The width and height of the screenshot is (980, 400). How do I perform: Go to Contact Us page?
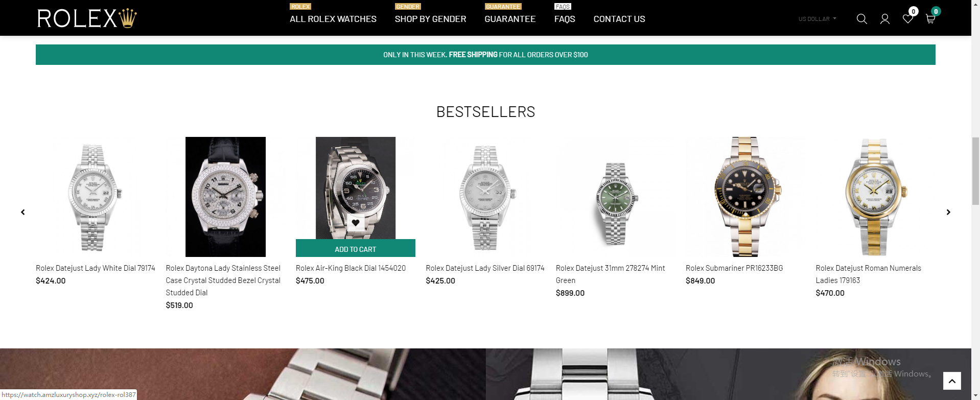(x=619, y=19)
